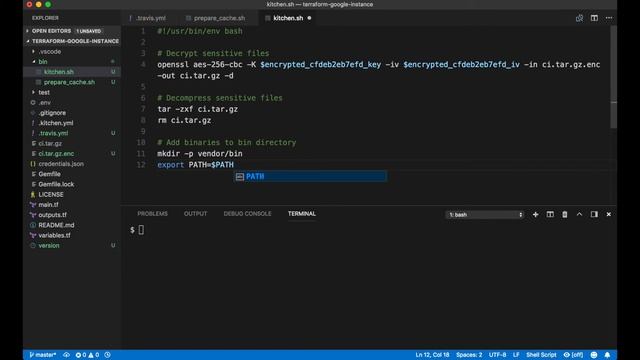Open the Debug Console panel tab
The image size is (640, 360).
(x=247, y=213)
